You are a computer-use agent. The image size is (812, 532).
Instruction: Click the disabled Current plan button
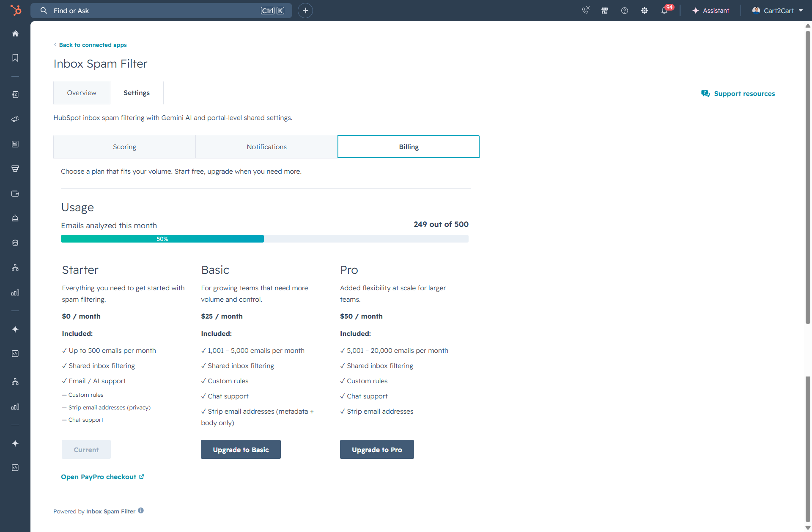click(x=86, y=450)
